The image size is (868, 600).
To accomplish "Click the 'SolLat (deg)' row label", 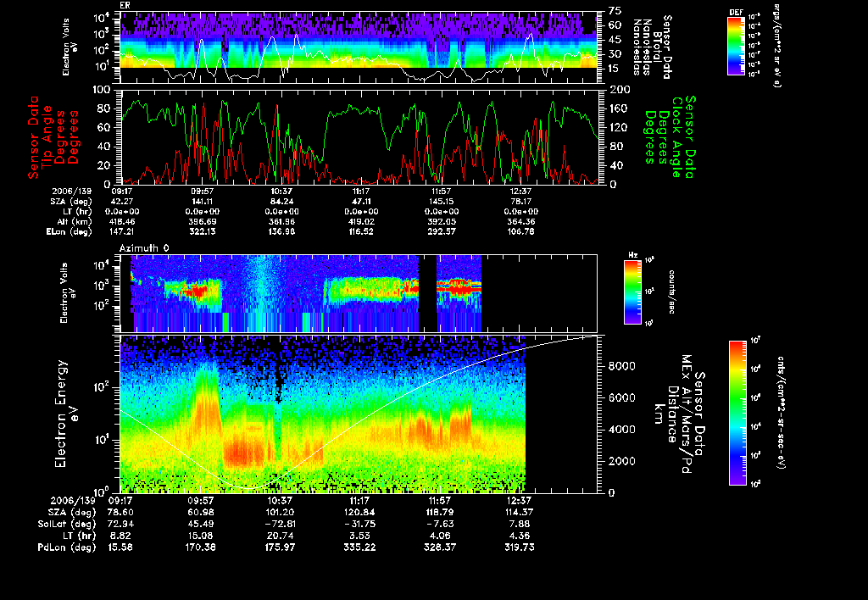I will tap(67, 524).
